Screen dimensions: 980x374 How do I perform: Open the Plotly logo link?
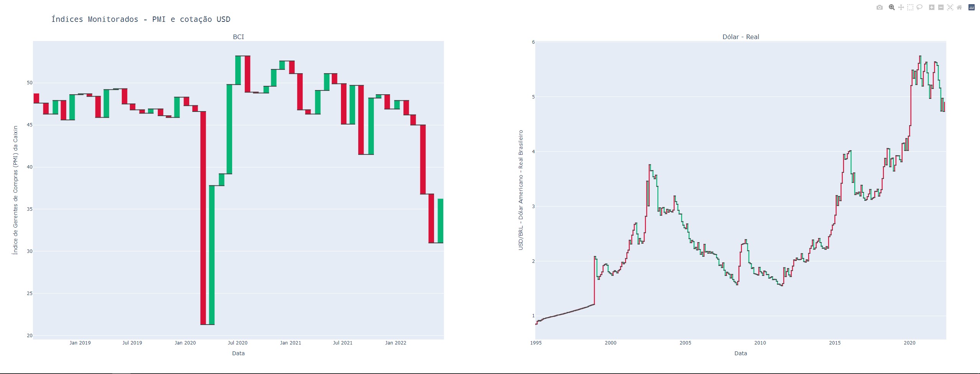972,7
